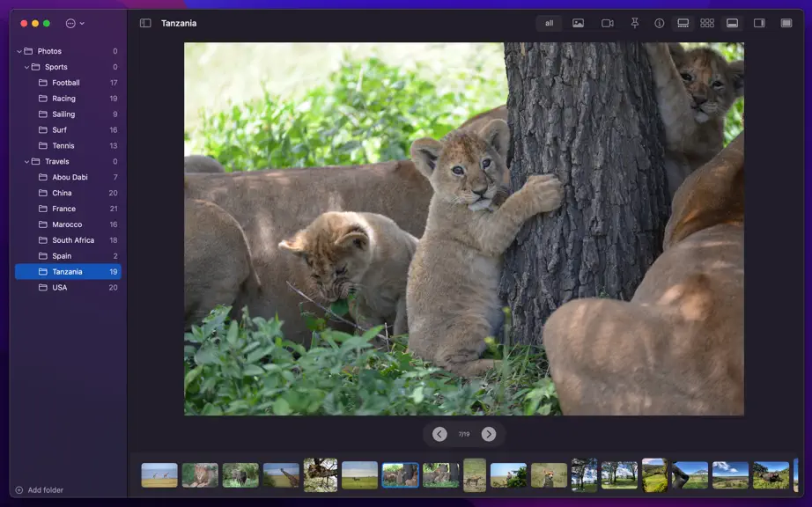This screenshot has width=812, height=507.
Task: Collapse the Travels folder chevron
Action: pos(26,161)
